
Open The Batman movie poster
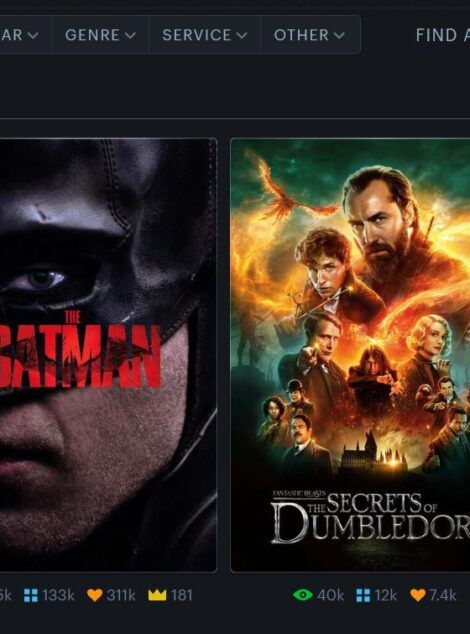point(108,355)
